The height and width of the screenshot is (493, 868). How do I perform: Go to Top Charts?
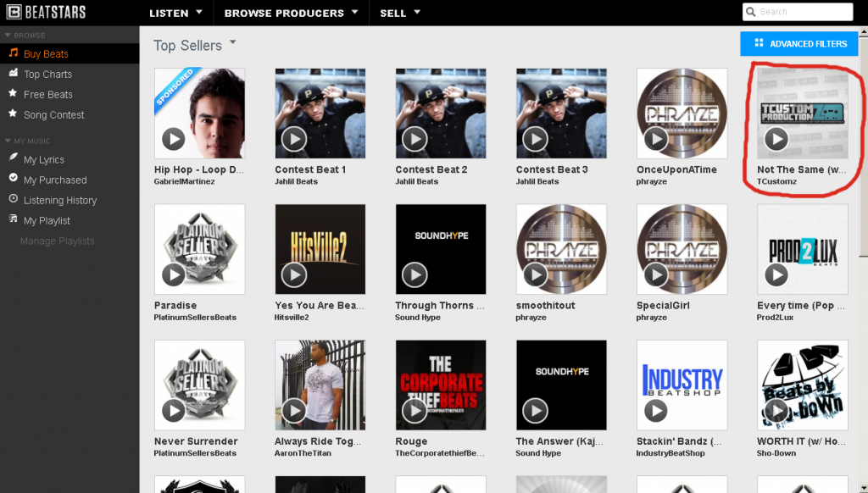click(x=47, y=75)
